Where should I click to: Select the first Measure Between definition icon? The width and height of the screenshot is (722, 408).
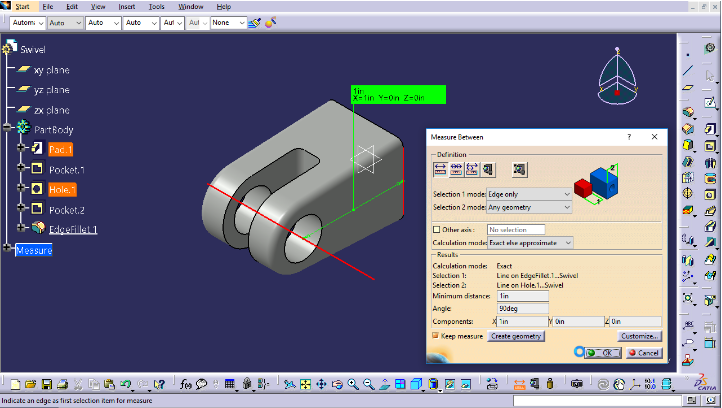coord(439,169)
